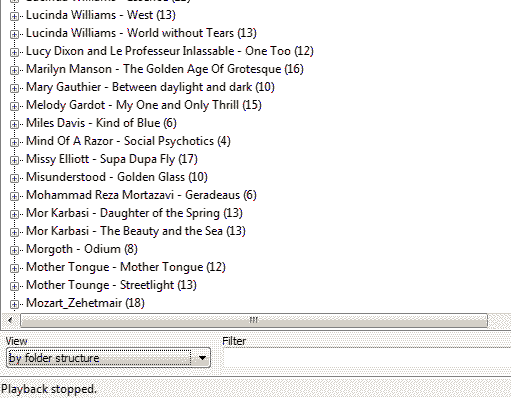513x399 pixels.
Task: Click the horizontal scrollbar thumb
Action: pos(254,320)
